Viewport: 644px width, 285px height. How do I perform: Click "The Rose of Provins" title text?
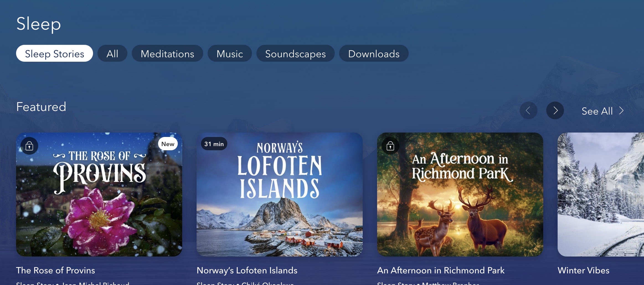coord(56,270)
